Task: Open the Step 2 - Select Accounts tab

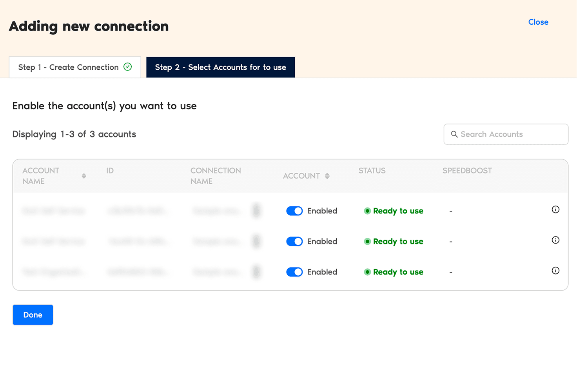Action: pos(220,67)
